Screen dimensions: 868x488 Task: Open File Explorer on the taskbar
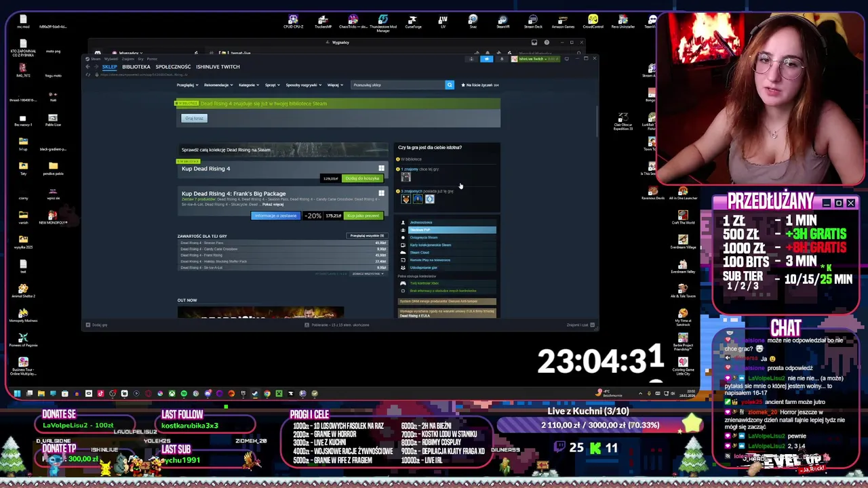(x=41, y=393)
